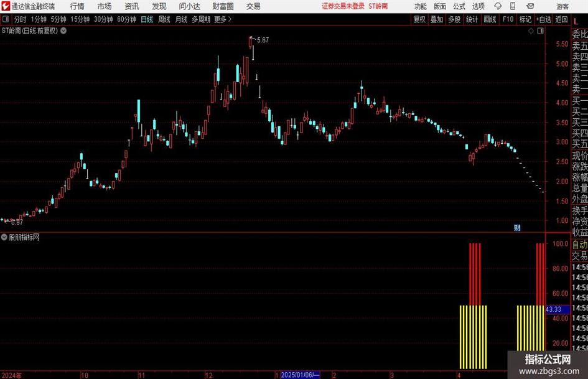Click the 0.97 low price label
This screenshot has width=588, height=379.
(17, 222)
